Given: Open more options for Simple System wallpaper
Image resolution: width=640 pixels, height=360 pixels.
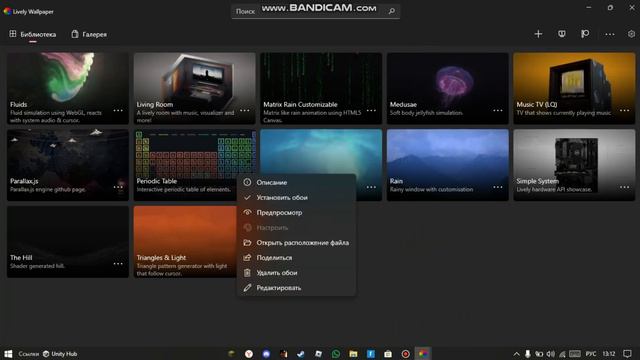Looking at the screenshot, I should (x=624, y=187).
